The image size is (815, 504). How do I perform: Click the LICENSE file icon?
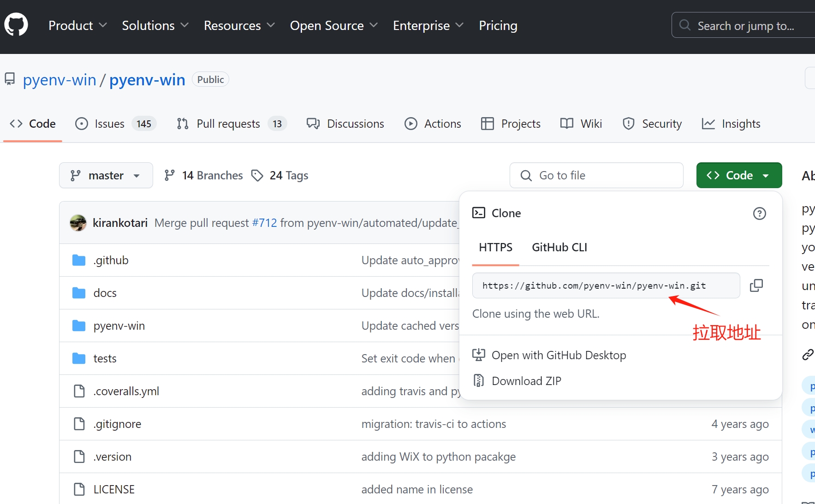pyautogui.click(x=79, y=489)
